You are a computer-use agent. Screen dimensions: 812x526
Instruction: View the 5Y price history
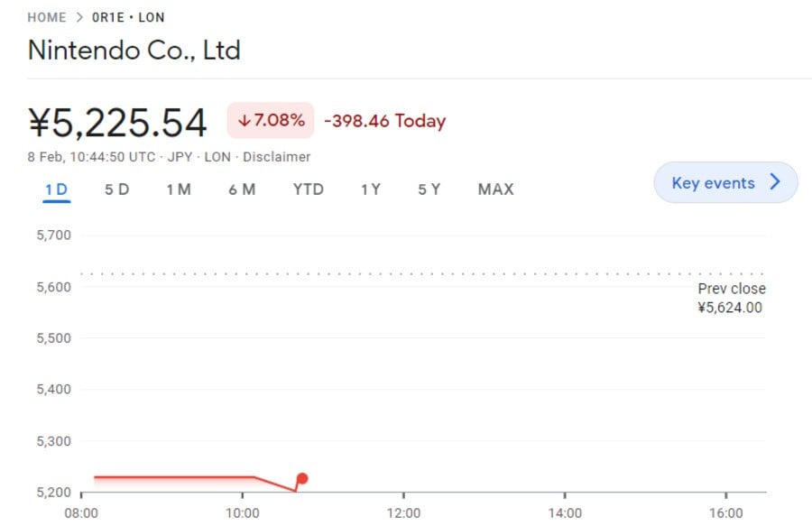(429, 189)
